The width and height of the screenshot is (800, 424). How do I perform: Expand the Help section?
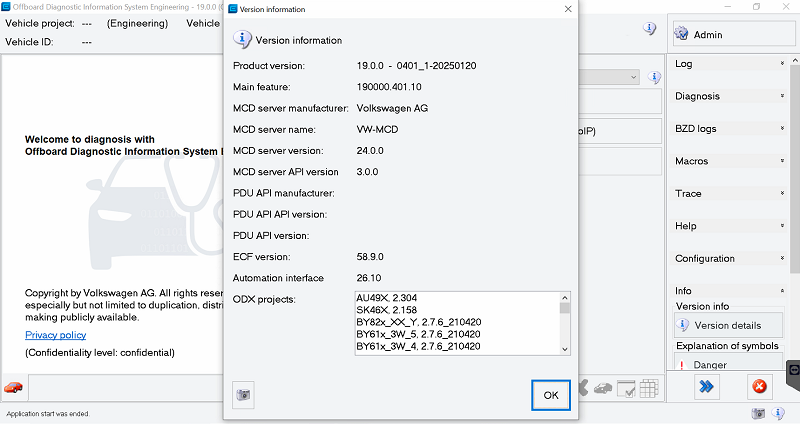click(x=730, y=226)
